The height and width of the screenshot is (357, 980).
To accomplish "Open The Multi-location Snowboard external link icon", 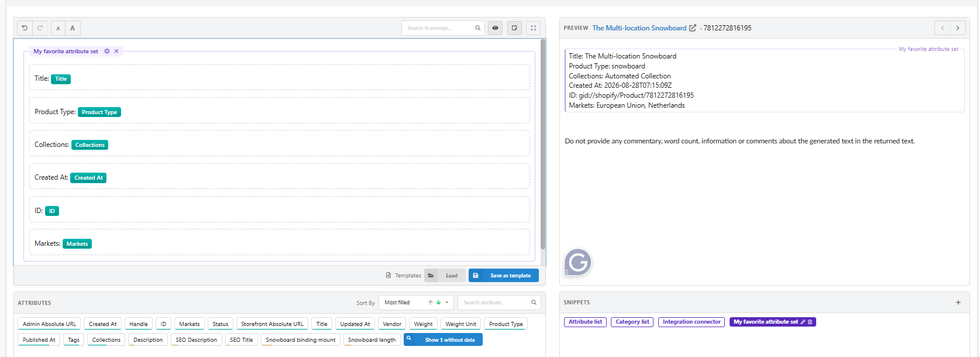I will [x=693, y=28].
